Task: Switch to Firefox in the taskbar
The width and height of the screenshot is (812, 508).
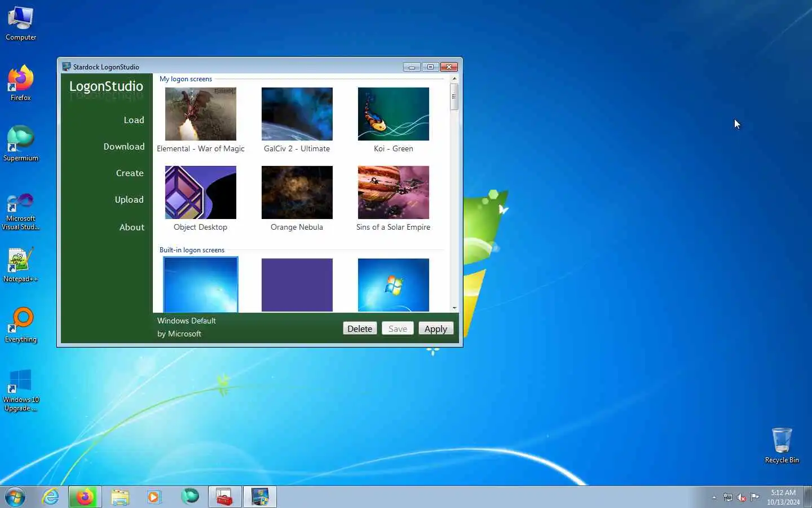Action: [x=85, y=497]
